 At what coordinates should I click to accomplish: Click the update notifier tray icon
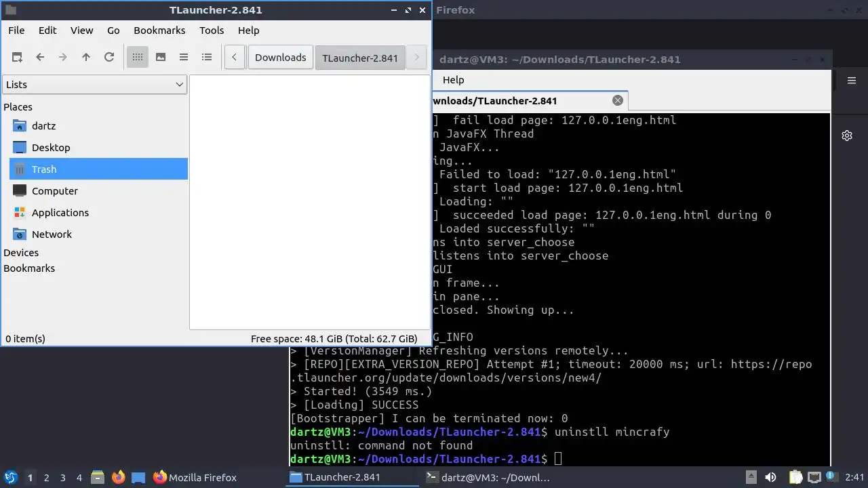point(831,477)
